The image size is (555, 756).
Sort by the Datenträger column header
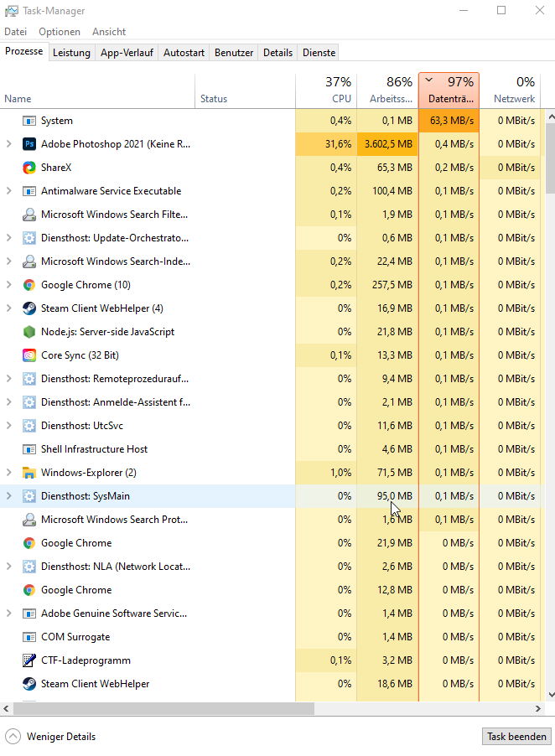(449, 91)
